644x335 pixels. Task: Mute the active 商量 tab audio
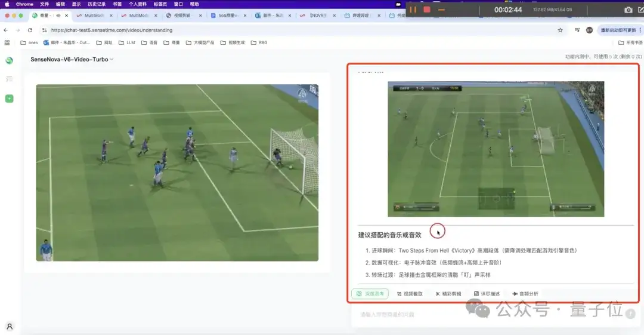(x=58, y=16)
